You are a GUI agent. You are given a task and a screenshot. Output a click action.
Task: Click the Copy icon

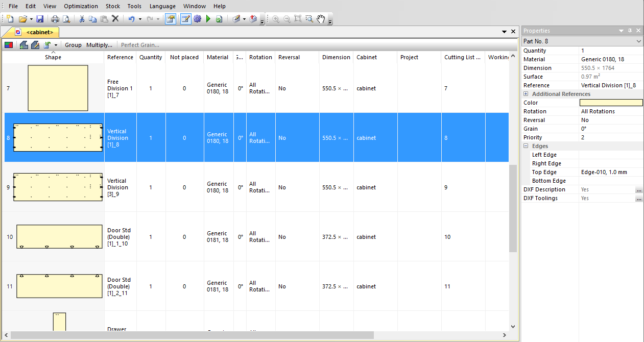(x=93, y=19)
